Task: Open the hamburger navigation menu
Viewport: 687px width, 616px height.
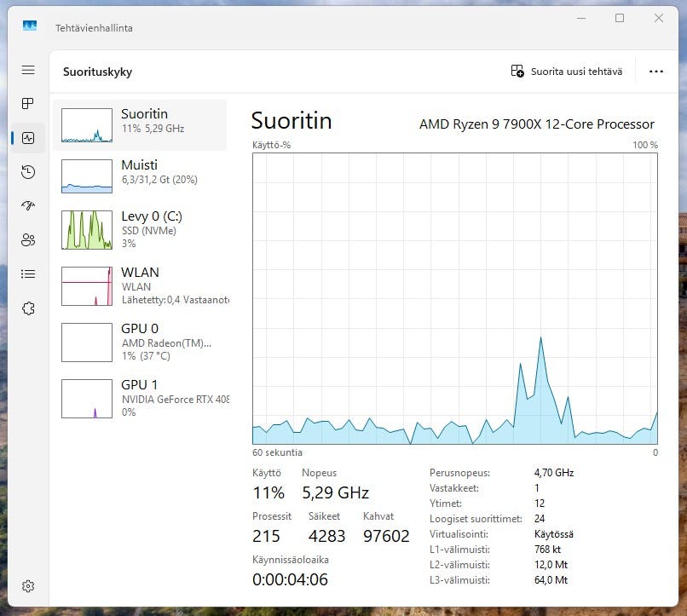Action: click(28, 70)
